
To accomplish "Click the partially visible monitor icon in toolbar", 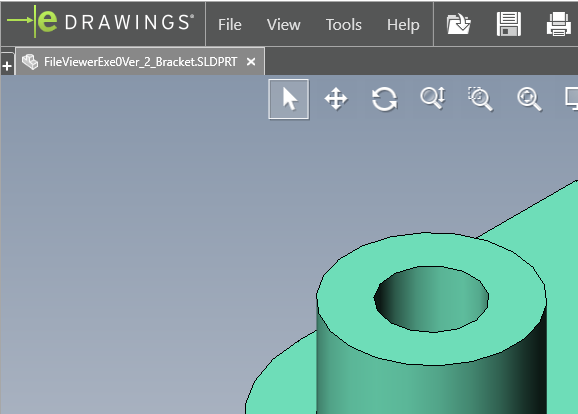I will tap(572, 99).
